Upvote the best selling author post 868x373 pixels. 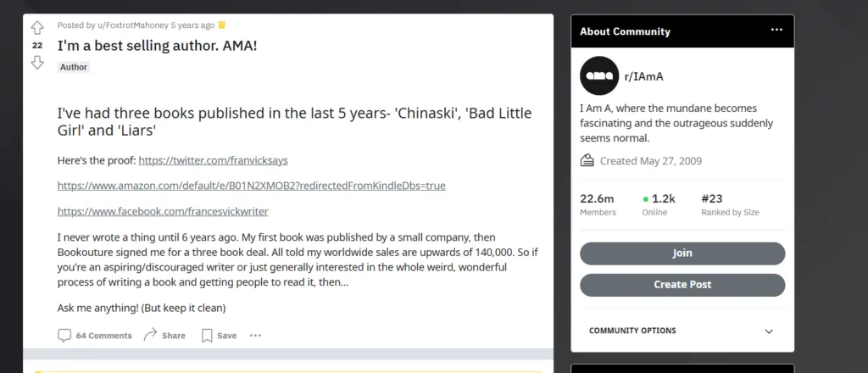tap(36, 28)
